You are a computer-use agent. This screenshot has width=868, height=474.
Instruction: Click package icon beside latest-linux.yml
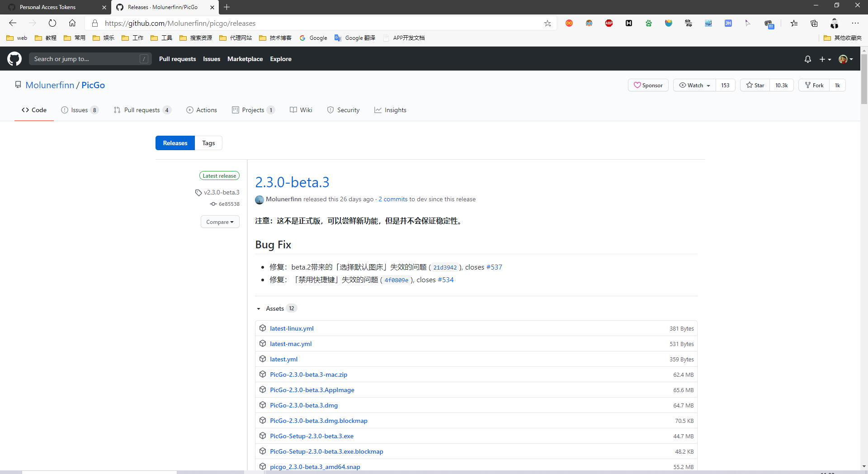[263, 328]
